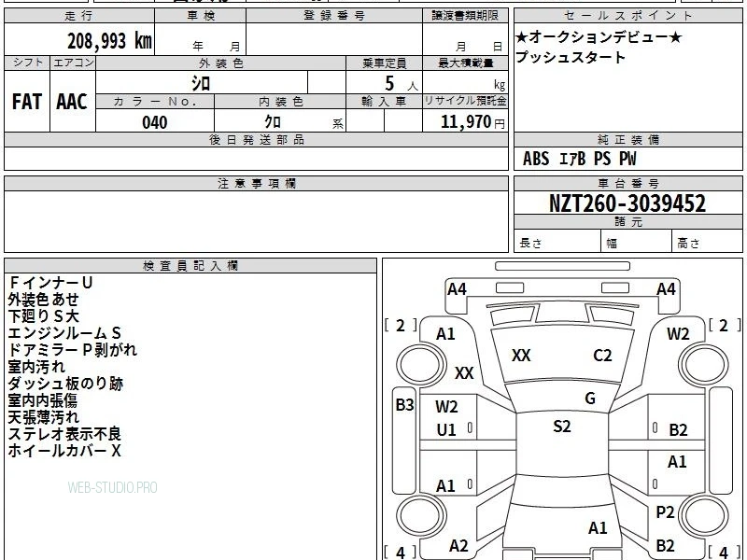Screen dimensions: 747x560
Task: Click the 高さ dimension cell
Action: pos(707,242)
